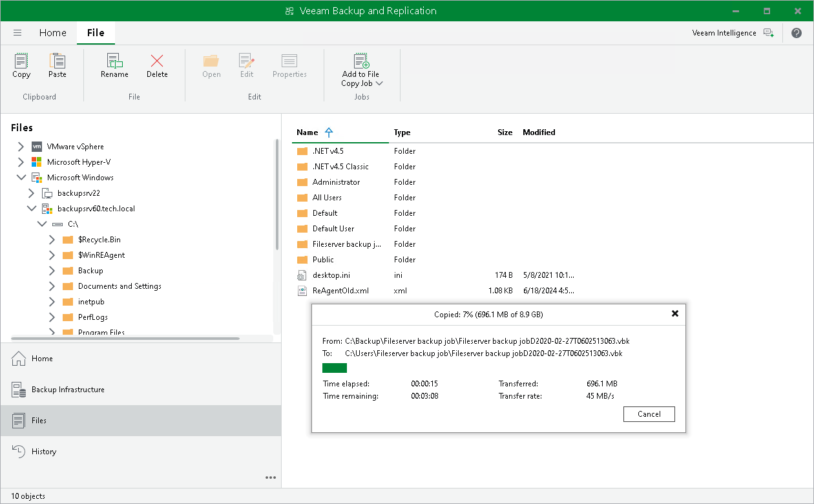Click the green copy progress bar
The height and width of the screenshot is (504, 814).
point(335,368)
